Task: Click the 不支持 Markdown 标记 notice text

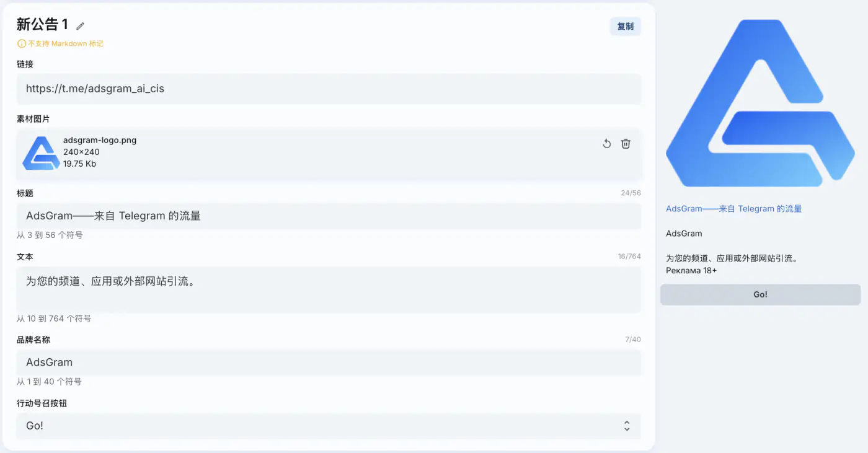Action: [x=66, y=44]
